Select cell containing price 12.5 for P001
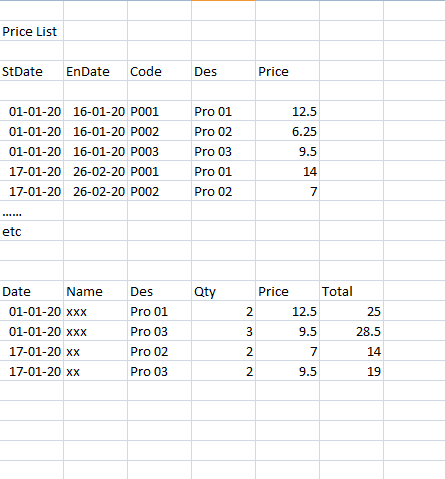 click(x=287, y=111)
